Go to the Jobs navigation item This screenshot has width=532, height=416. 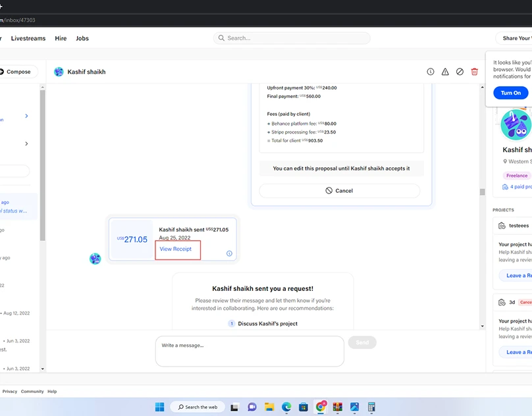(82, 38)
